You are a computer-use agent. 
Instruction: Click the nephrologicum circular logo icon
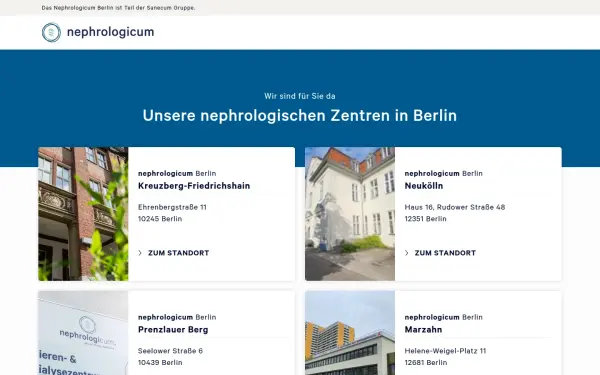click(51, 32)
